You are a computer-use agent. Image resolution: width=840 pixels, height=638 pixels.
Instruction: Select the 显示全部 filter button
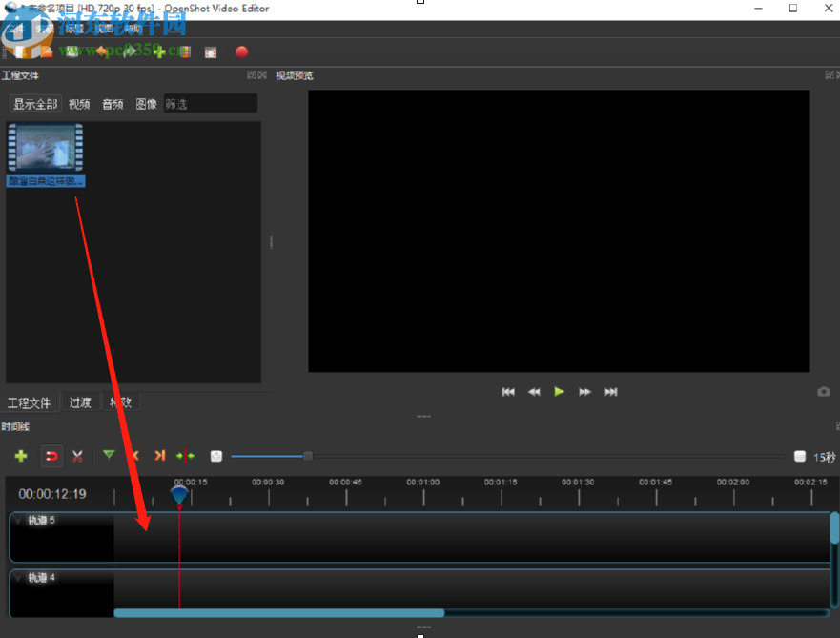click(x=35, y=103)
